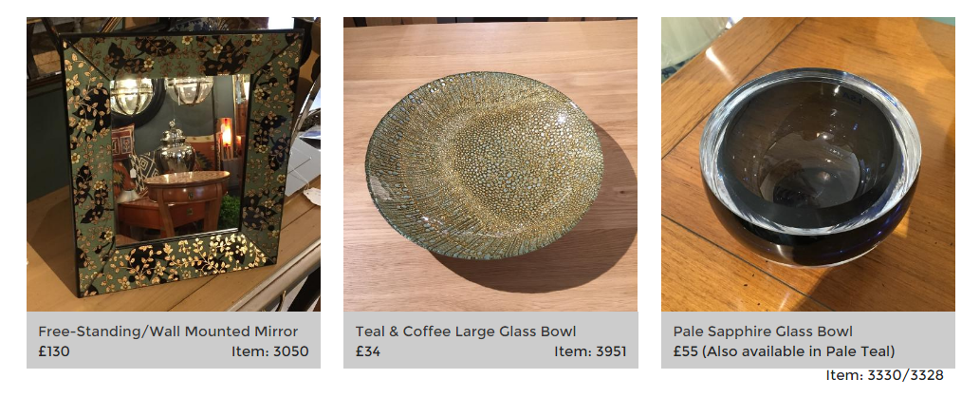Screen dimensions: 980x398
Task: Click Item: 3951 label
Action: click(590, 351)
